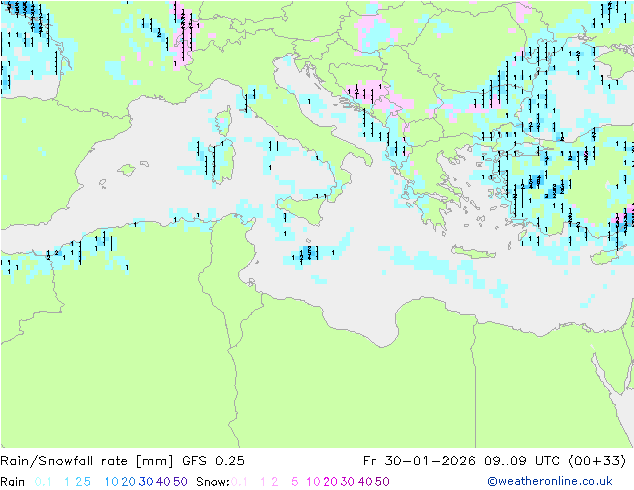This screenshot has width=634, height=490.
Task: Click the Rain legend value 0.1
Action: 43,482
